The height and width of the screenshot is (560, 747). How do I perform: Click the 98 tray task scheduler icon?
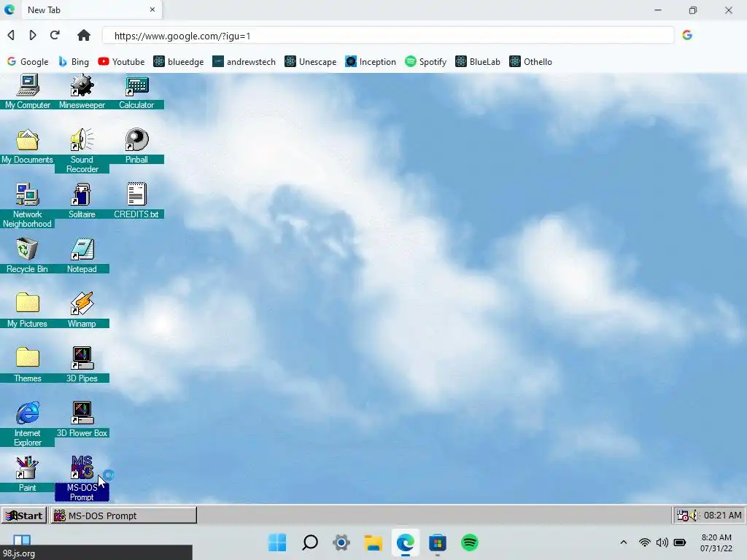(x=683, y=516)
